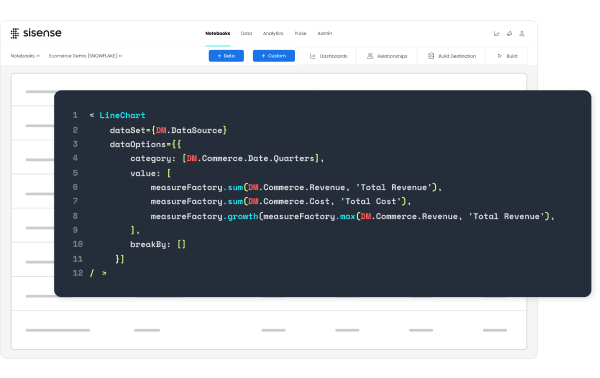Click the blue + Data button
Viewport: 600px width, 378px height.
point(226,56)
